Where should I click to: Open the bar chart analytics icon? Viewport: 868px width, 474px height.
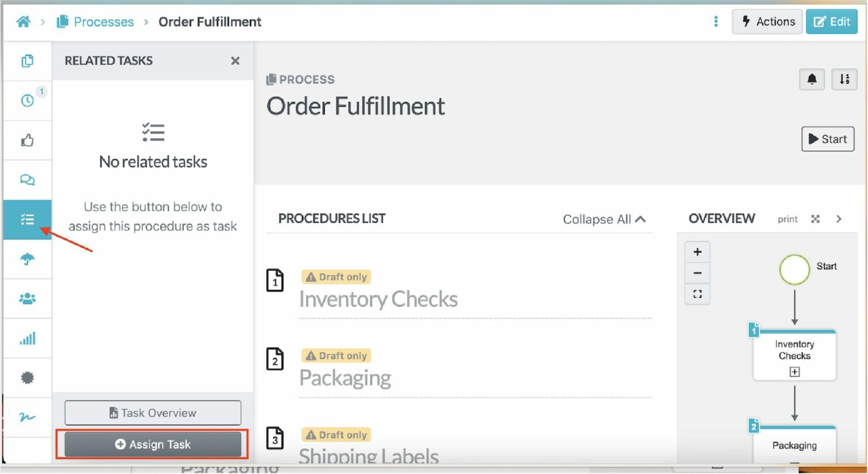point(27,338)
